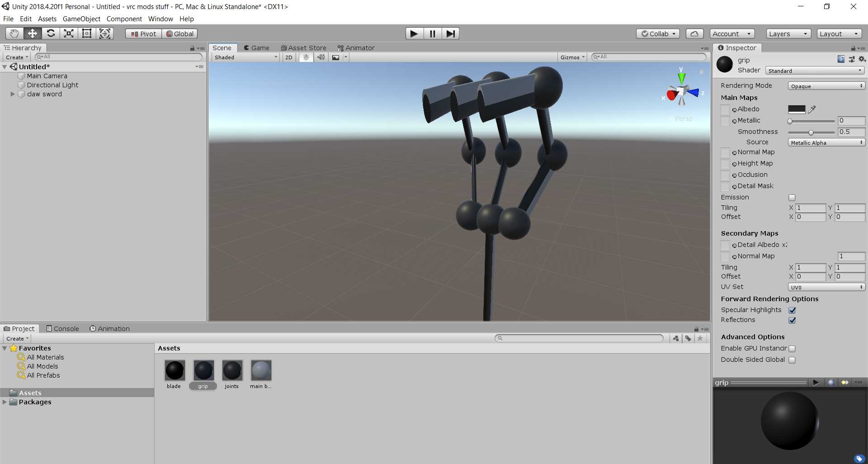Viewport: 868px width, 464px height.
Task: Switch to the Console tab
Action: [x=63, y=329]
